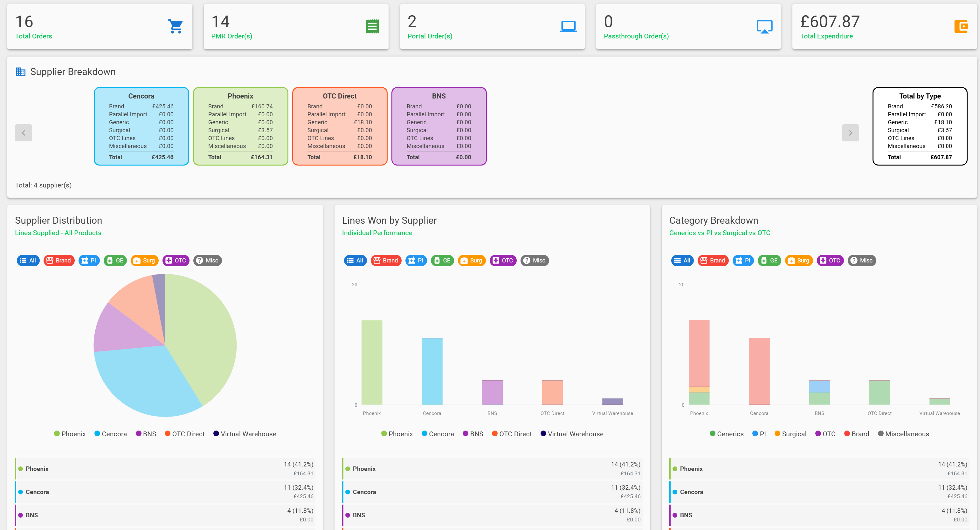This screenshot has width=980, height=530.
Task: Click the Cencora bar in Category Breakdown chart
Action: click(759, 371)
